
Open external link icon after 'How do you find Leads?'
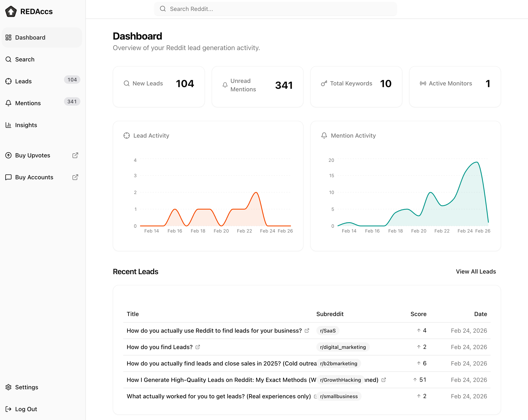coord(198,347)
